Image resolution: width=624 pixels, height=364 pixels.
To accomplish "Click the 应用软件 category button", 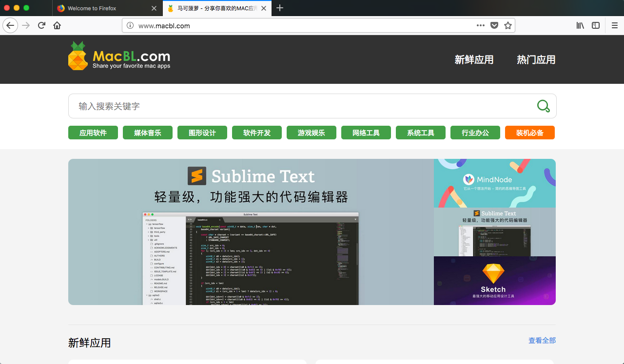I will pos(93,133).
